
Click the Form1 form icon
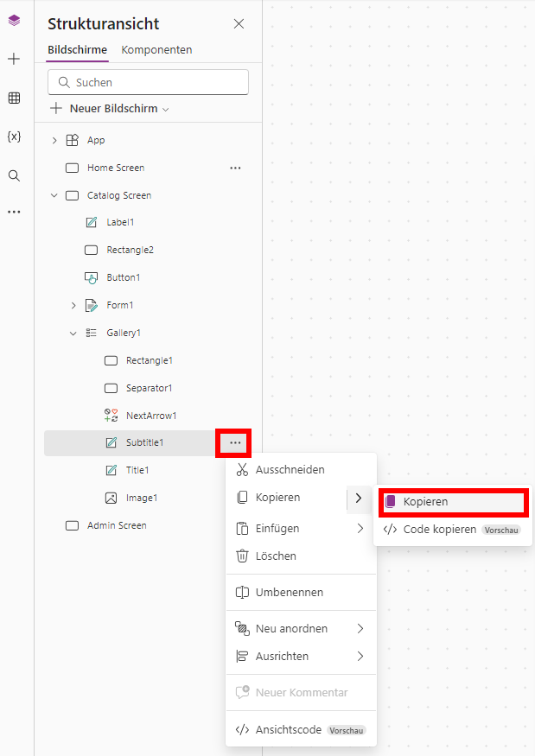[91, 305]
